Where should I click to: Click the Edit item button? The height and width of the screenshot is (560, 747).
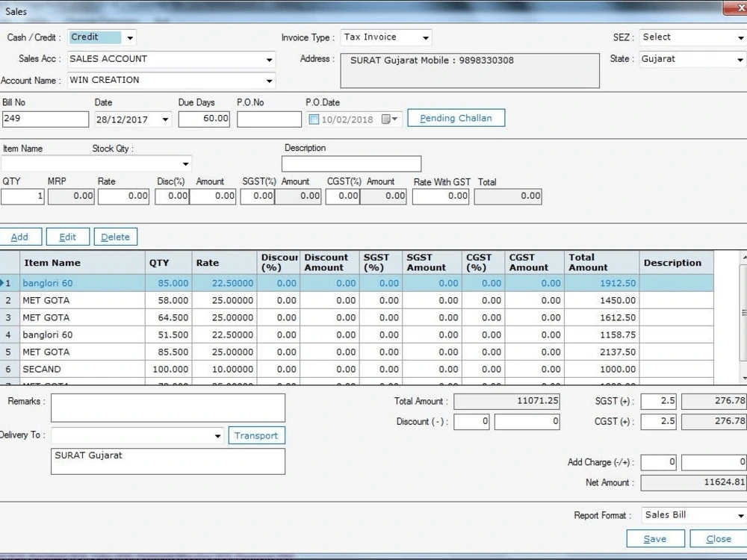(68, 237)
